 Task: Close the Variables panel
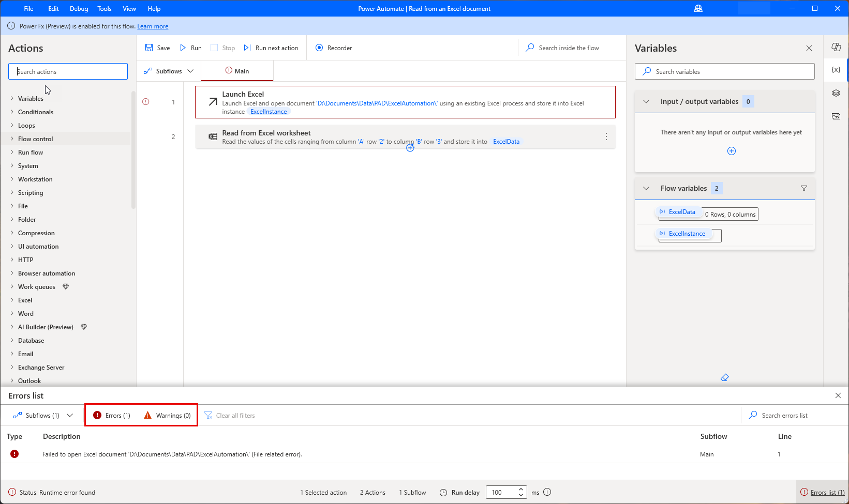809,48
